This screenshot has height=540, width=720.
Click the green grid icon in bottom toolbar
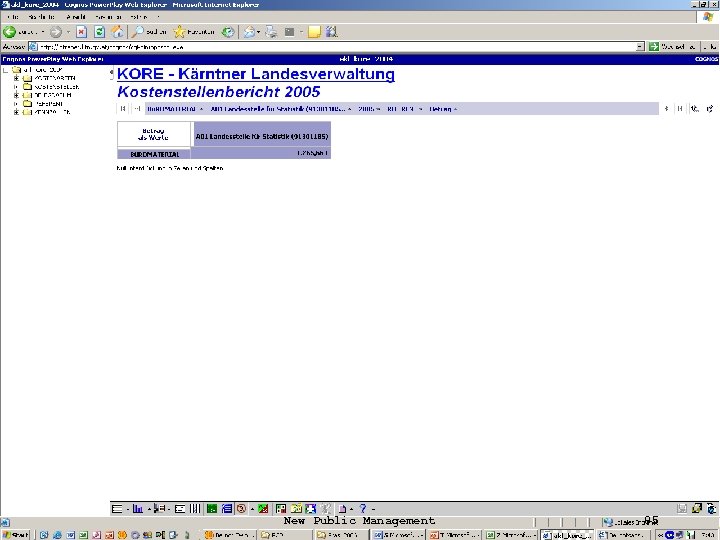pos(212,509)
